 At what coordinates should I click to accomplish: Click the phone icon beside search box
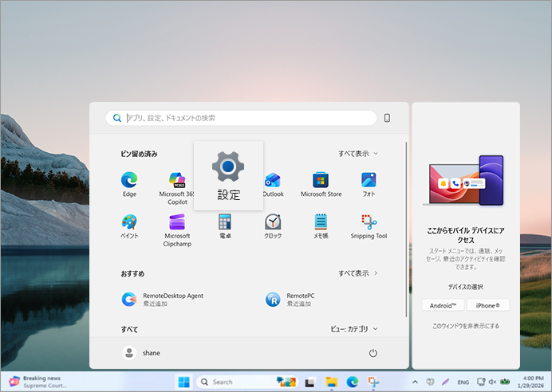point(387,118)
